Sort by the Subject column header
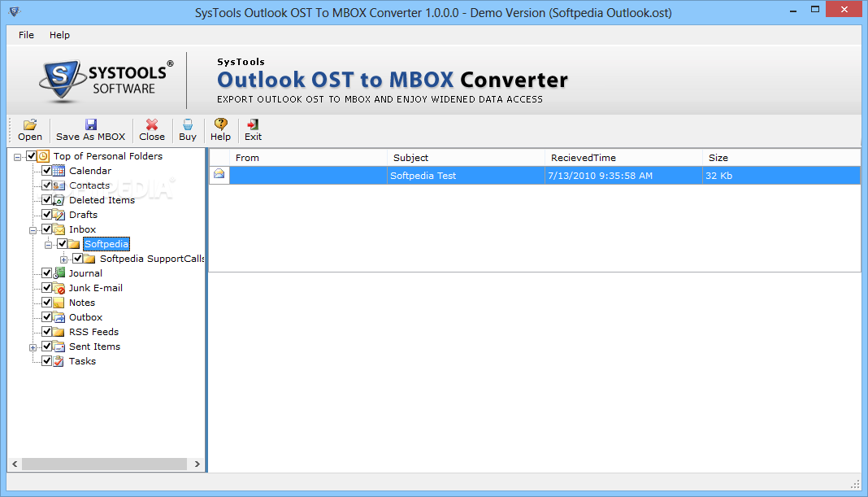Viewport: 868px width, 497px height. click(x=467, y=158)
